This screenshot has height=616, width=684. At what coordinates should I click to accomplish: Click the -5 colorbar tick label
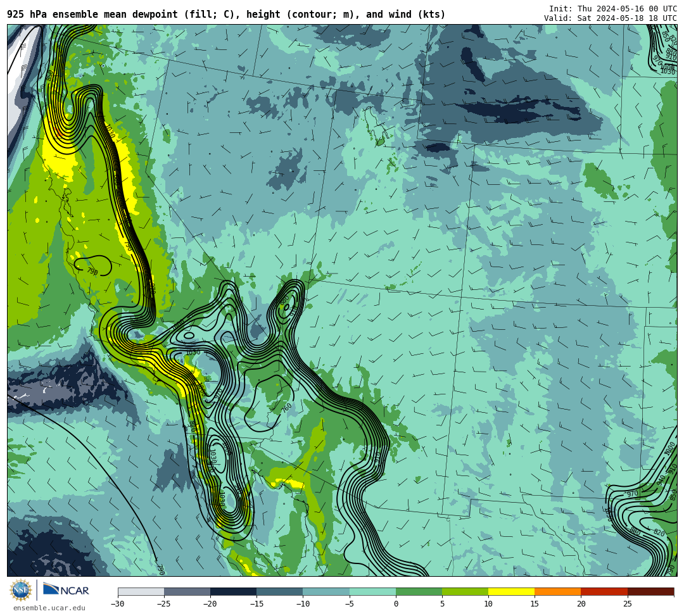350,604
